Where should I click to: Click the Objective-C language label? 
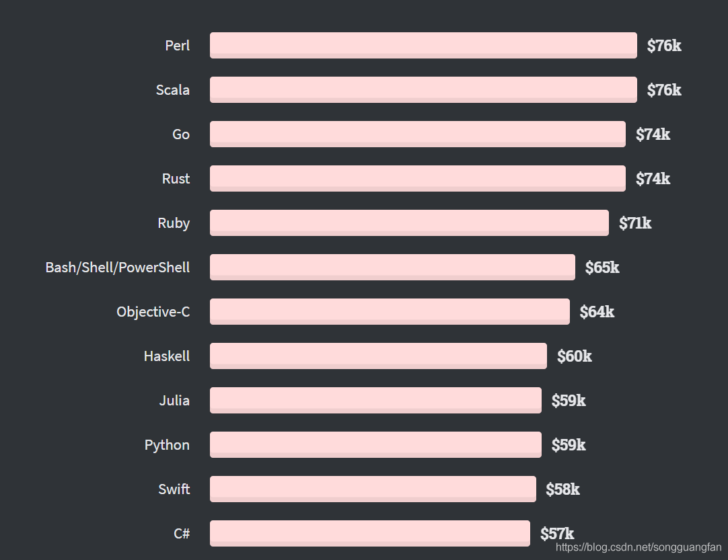[153, 312]
